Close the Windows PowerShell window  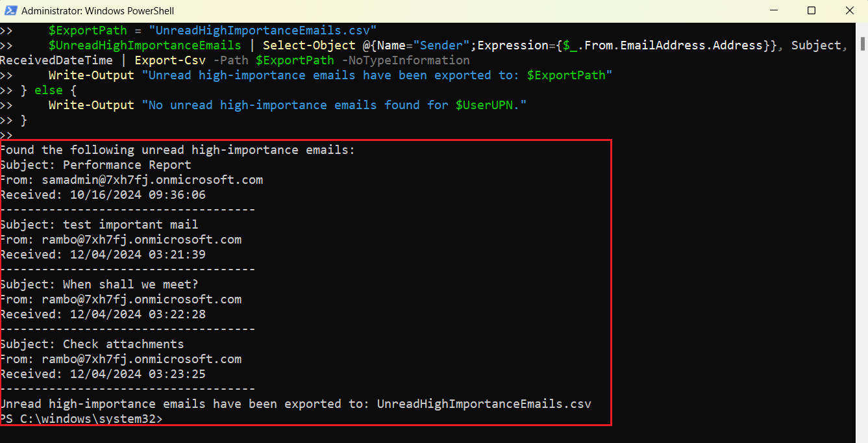849,10
